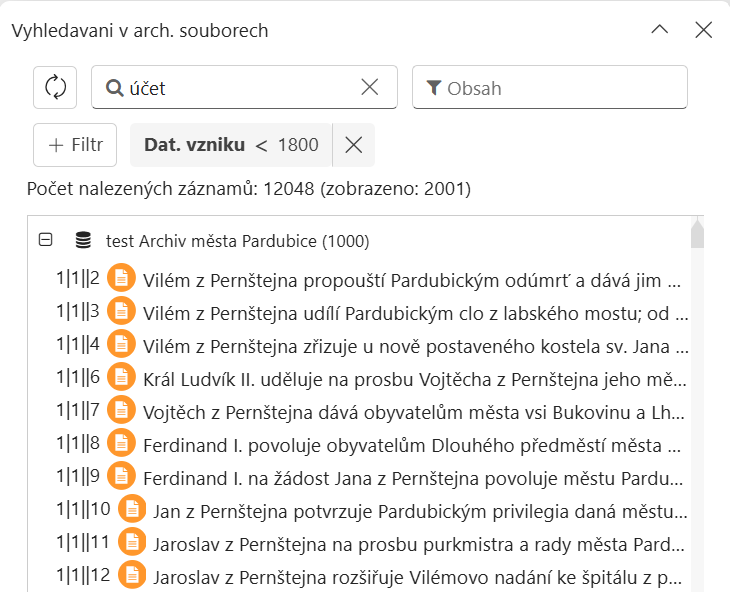Click orange document icon of record 1|1||12
The image size is (730, 592).
(131, 576)
